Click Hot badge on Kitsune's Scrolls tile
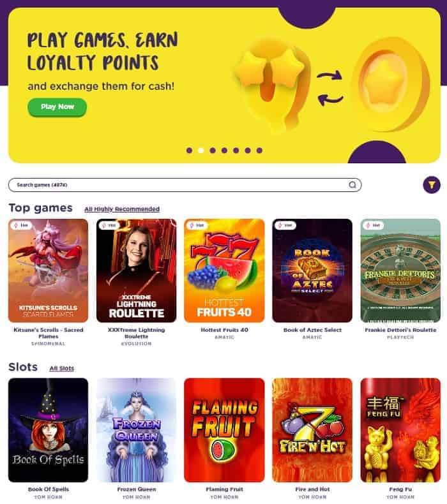447x504 pixels. point(21,225)
